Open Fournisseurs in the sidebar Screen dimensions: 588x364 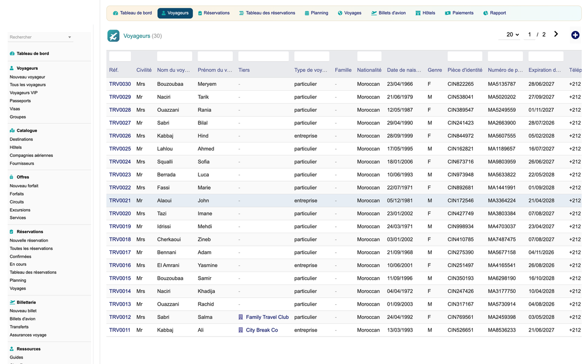[x=22, y=164]
